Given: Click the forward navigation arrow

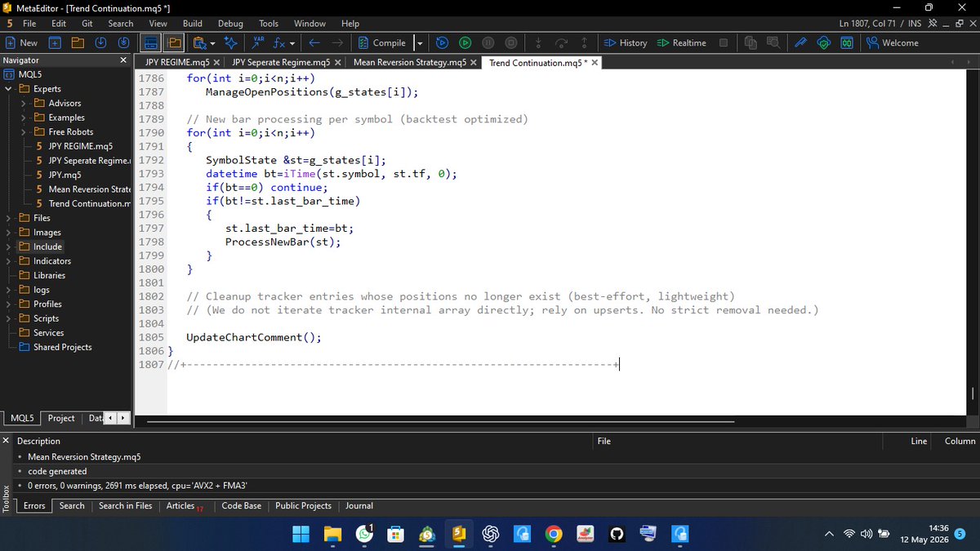Looking at the screenshot, I should click(x=337, y=42).
